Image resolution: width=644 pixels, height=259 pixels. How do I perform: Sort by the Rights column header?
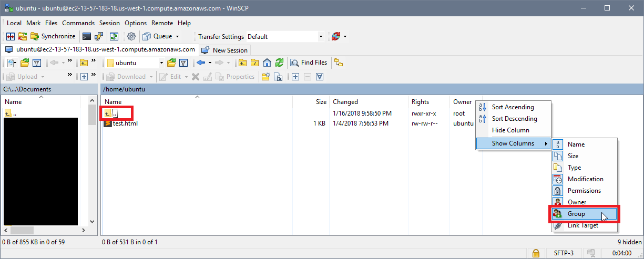click(430, 102)
